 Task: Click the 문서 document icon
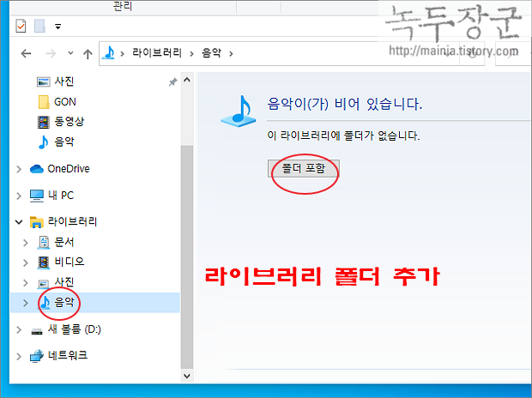click(44, 242)
